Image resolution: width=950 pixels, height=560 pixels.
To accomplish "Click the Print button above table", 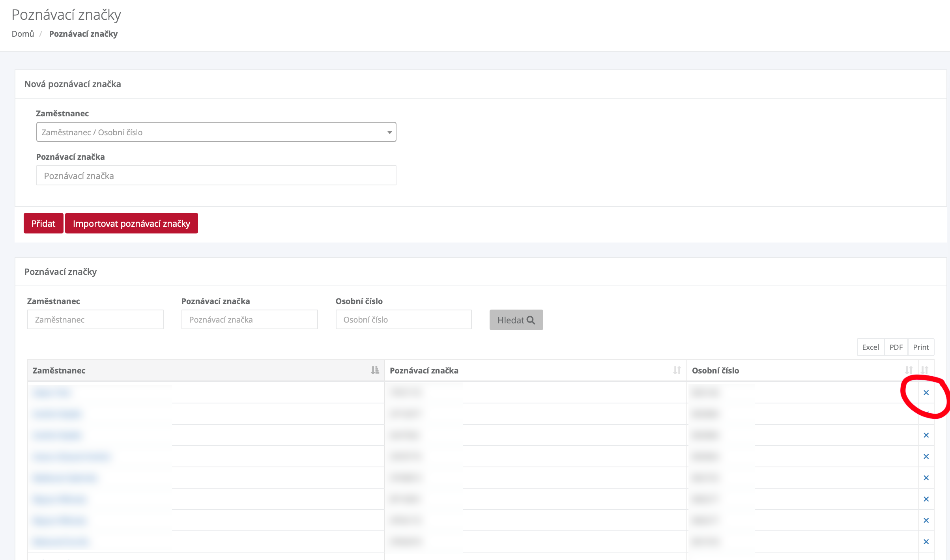I will point(921,347).
